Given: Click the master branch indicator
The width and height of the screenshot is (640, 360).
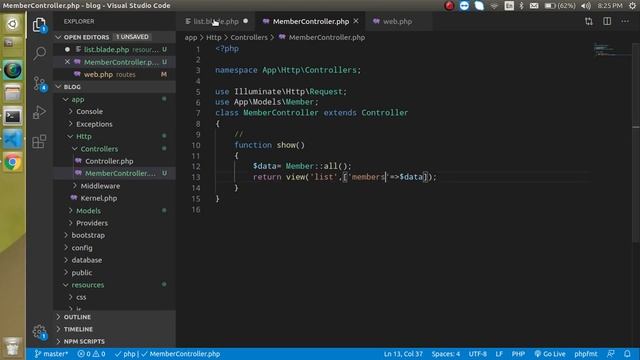Looking at the screenshot, I should (51, 354).
